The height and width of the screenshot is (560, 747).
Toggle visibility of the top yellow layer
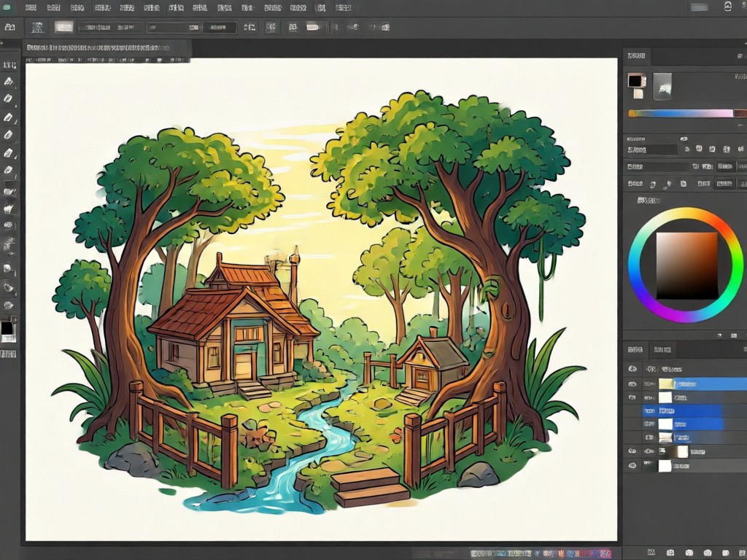(632, 384)
